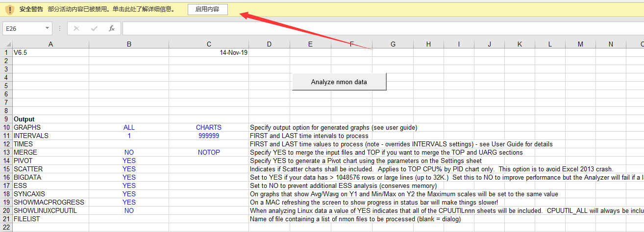Click the formula bar cancel X icon
The height and width of the screenshot is (232, 644).
point(76,28)
